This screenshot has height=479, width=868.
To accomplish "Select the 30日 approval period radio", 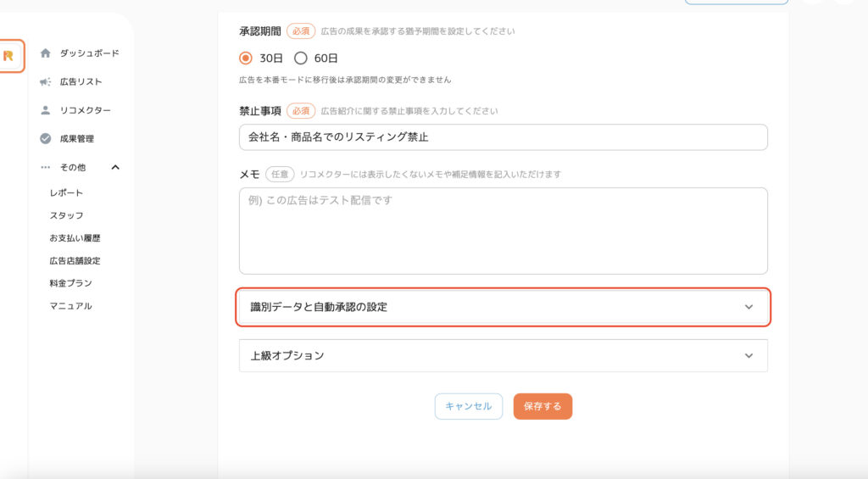I will pos(246,58).
